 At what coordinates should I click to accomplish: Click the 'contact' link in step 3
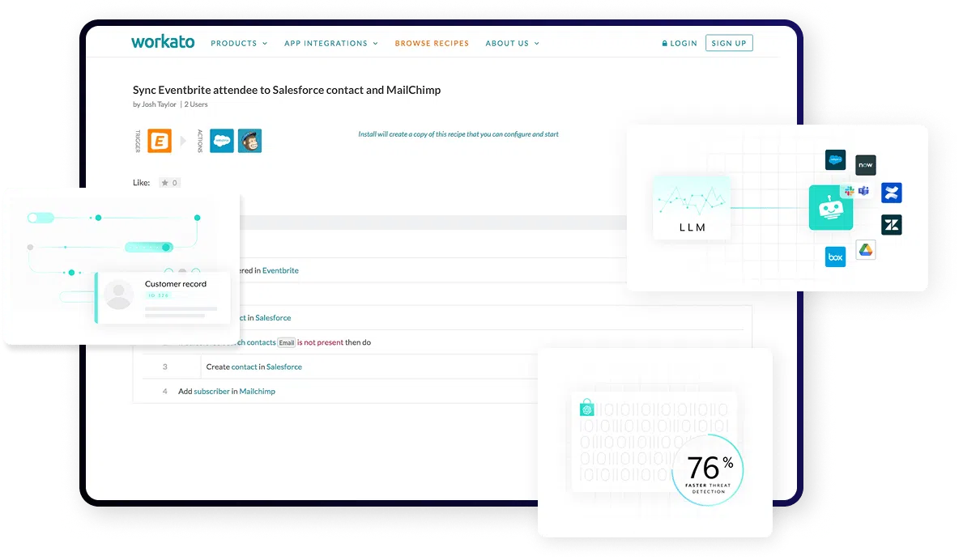coord(245,367)
